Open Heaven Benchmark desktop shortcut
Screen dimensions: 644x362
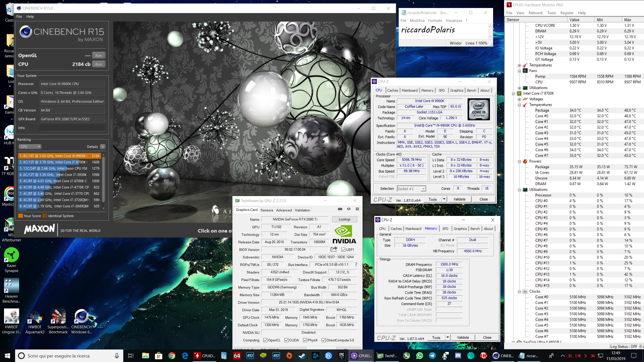[11, 291]
